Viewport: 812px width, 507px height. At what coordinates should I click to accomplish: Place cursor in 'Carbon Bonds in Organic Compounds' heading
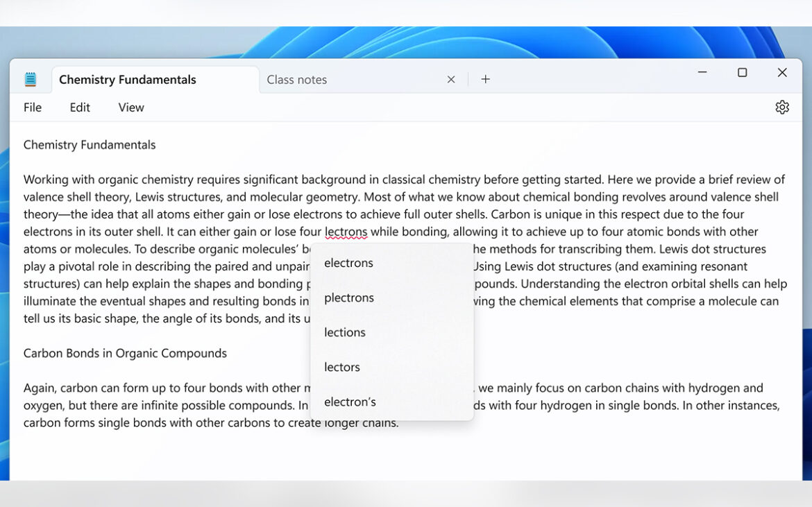pos(125,353)
